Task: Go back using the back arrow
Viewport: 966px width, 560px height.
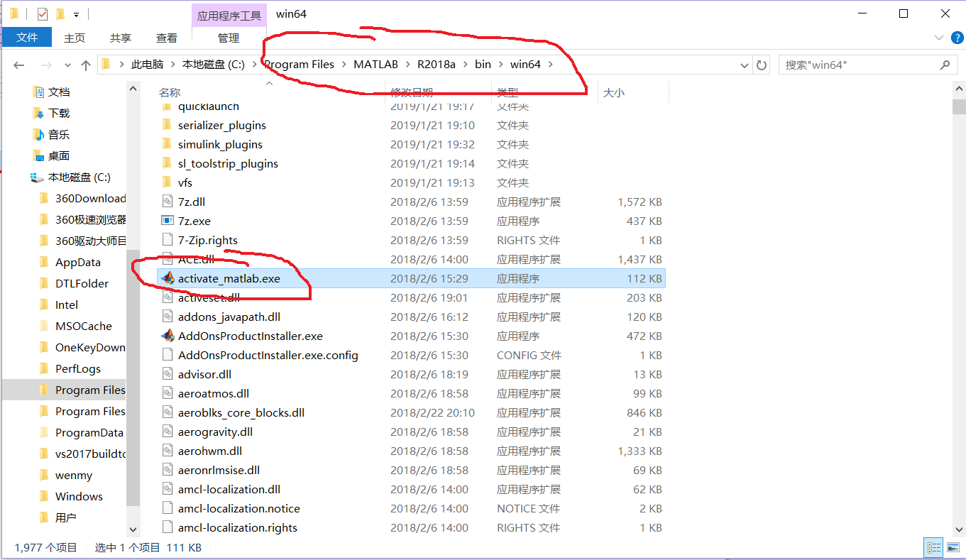Action: tap(19, 65)
